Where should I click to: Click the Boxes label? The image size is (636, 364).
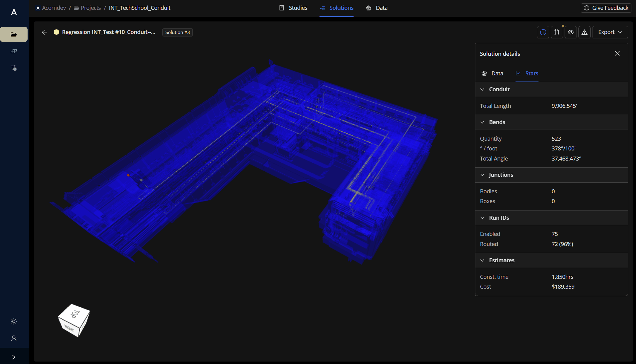click(488, 201)
